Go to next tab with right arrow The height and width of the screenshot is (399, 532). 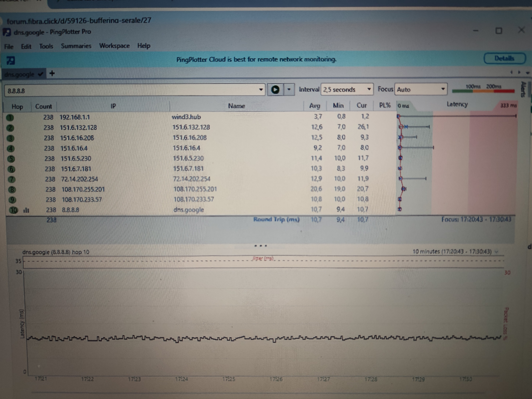click(519, 72)
